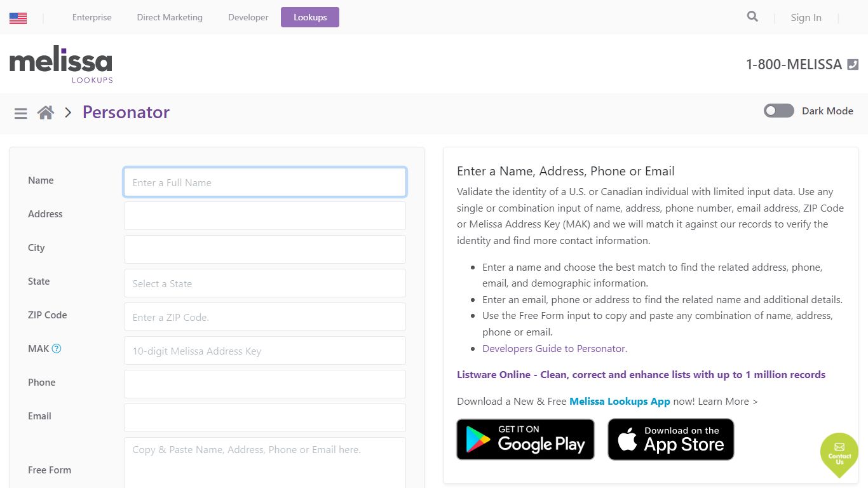
Task: Click the Sign In link
Action: pos(806,18)
